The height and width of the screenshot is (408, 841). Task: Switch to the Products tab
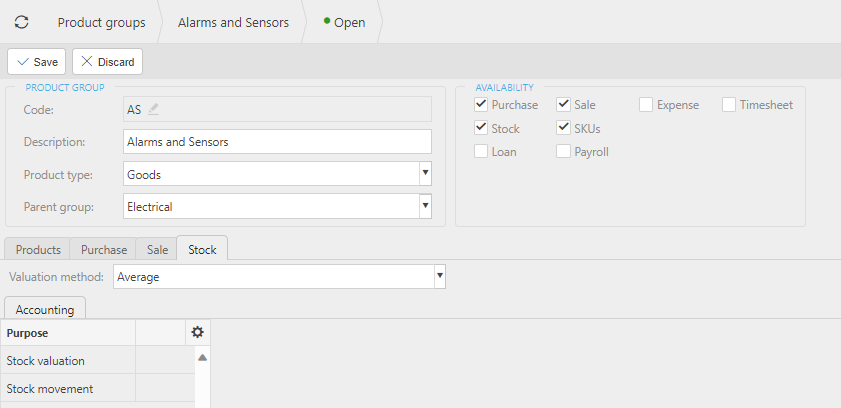pyautogui.click(x=38, y=250)
